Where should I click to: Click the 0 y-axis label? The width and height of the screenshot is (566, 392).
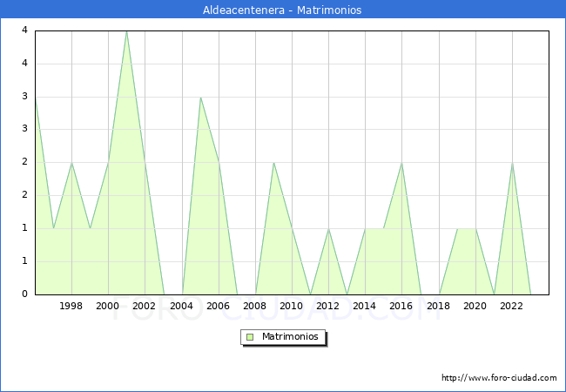(24, 294)
